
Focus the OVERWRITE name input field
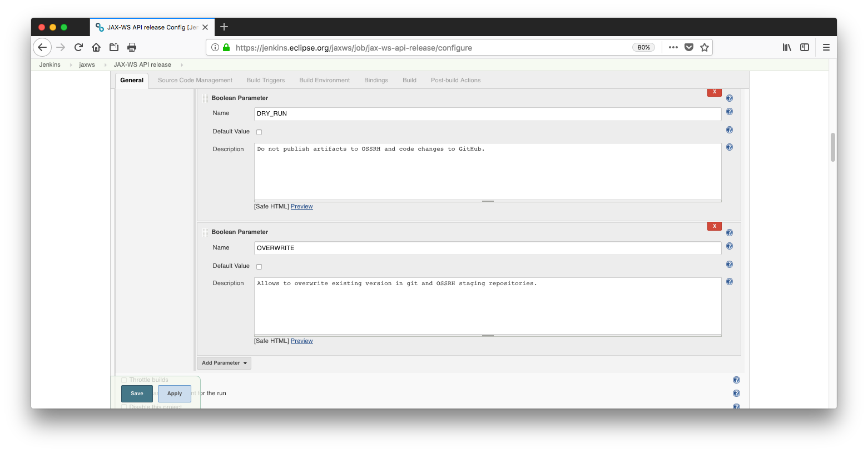click(488, 248)
